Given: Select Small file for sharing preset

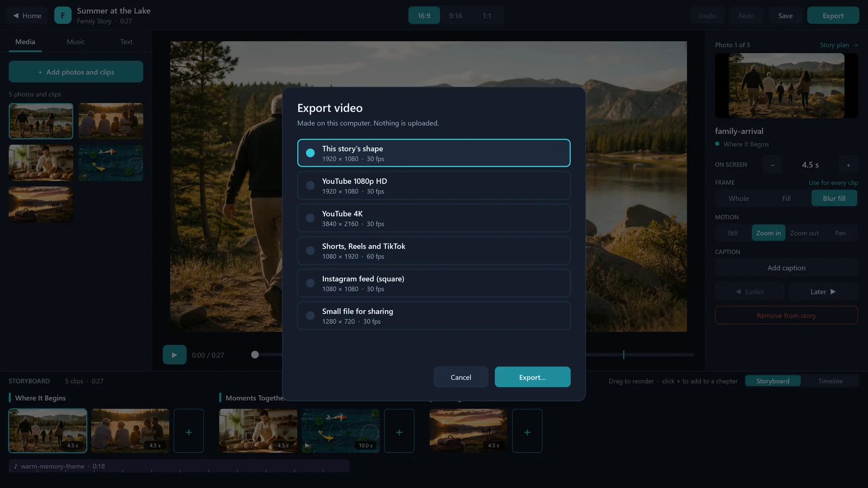Looking at the screenshot, I should point(433,316).
